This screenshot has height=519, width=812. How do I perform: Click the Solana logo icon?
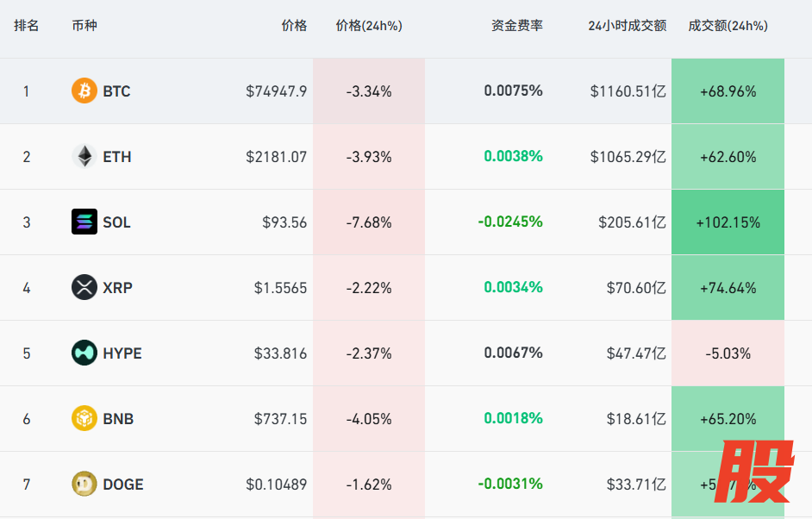point(84,222)
